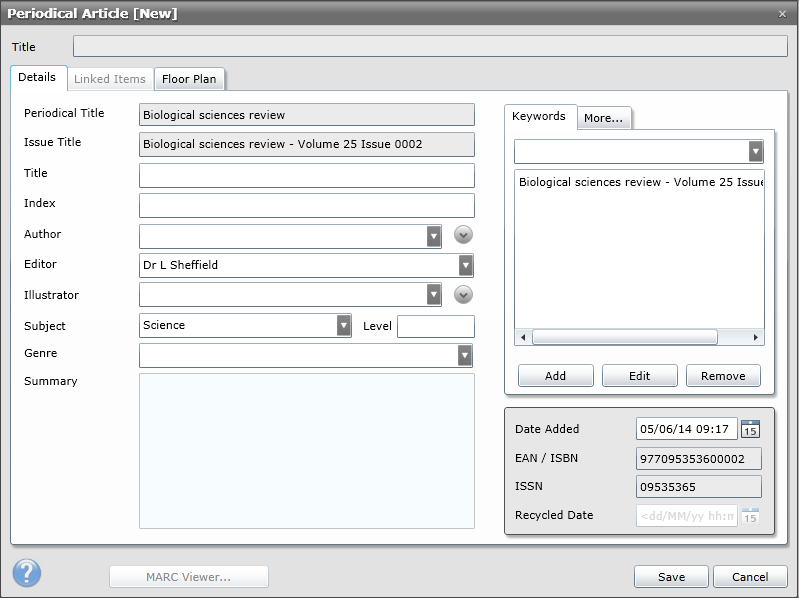The height and width of the screenshot is (598, 799).
Task: Expand the Keywords combo box dropdown
Action: tap(756, 151)
